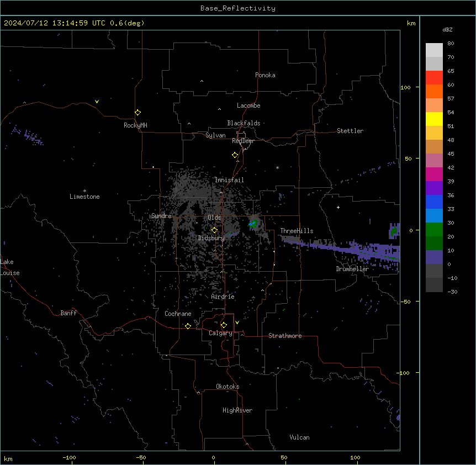Click the Sylvan label on map
The height and width of the screenshot is (465, 476).
215,135
